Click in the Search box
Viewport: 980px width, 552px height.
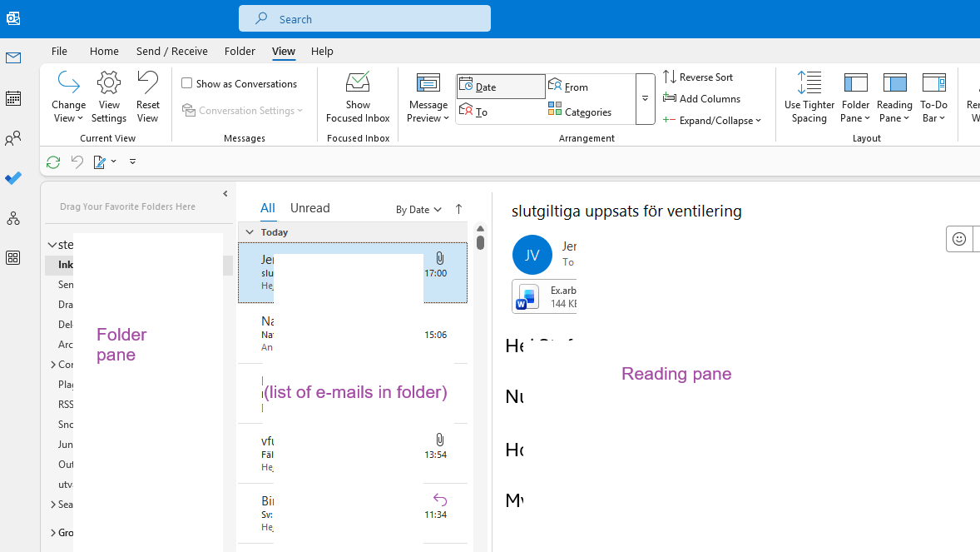[x=364, y=19]
